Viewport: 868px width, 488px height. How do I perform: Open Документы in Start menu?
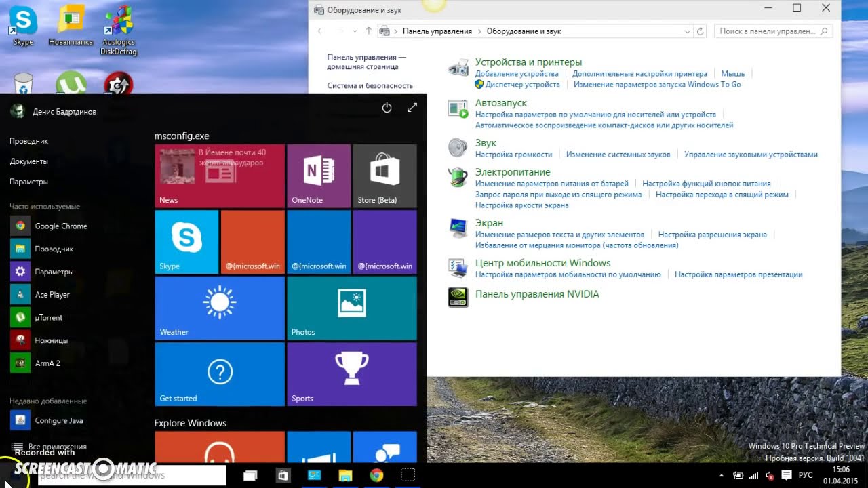click(x=28, y=161)
